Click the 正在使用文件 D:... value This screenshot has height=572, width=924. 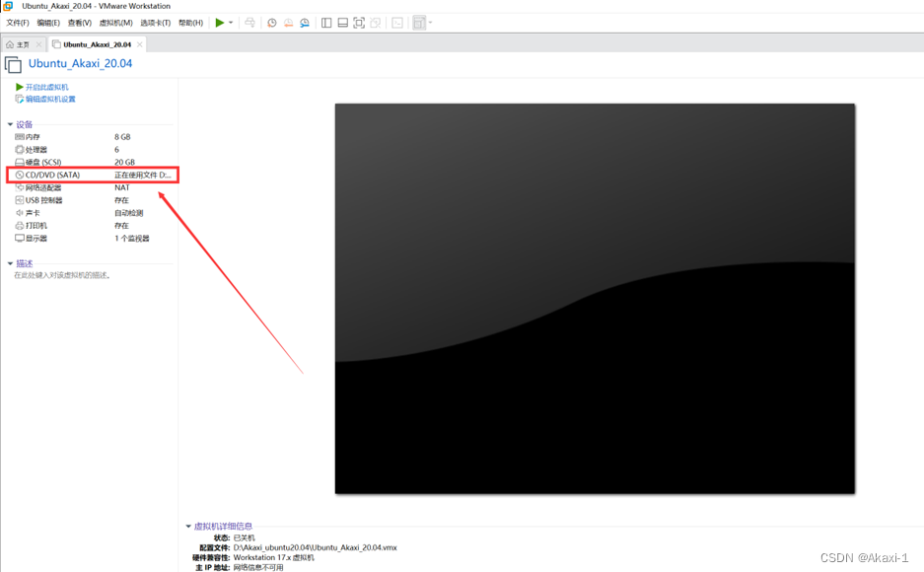143,175
